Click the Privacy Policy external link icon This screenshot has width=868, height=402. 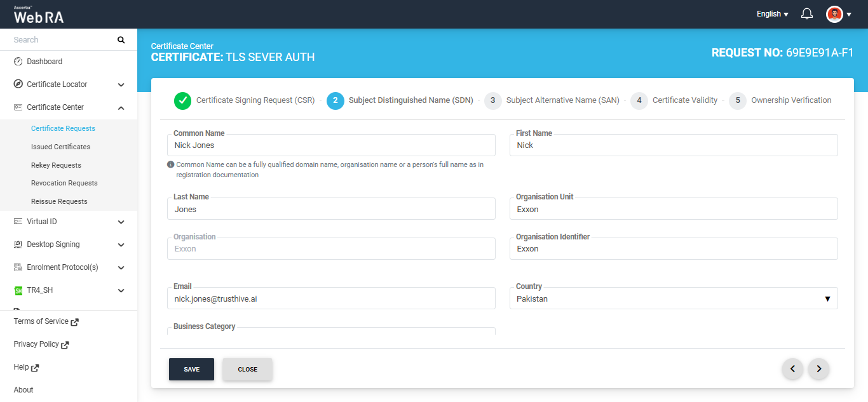(65, 345)
